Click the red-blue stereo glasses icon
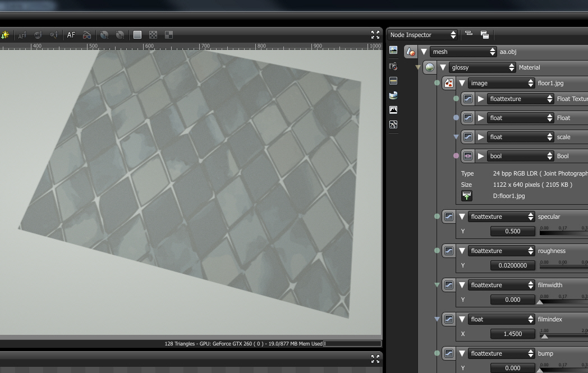The image size is (588, 373). click(x=87, y=35)
